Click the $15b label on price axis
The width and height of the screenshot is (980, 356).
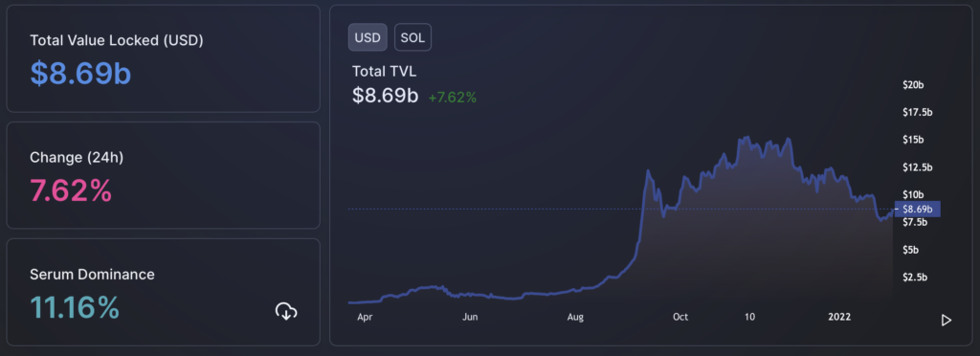tap(913, 140)
